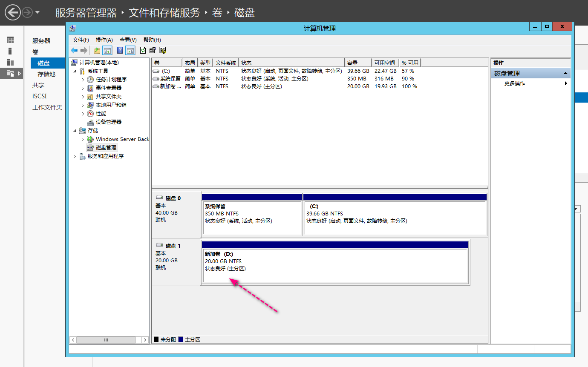Open the All Servers icon in Server Manager sidebar
588x367 pixels.
(x=10, y=62)
